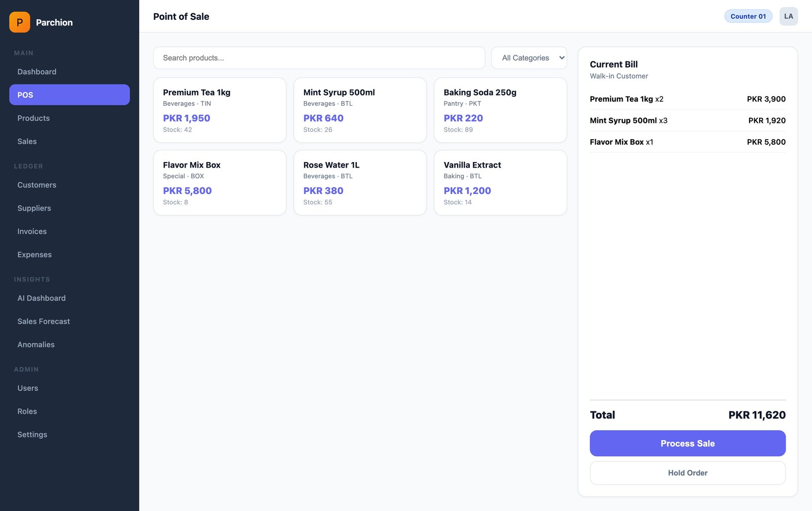This screenshot has height=511, width=812.
Task: Open the Settings admin page
Action: pyautogui.click(x=32, y=434)
